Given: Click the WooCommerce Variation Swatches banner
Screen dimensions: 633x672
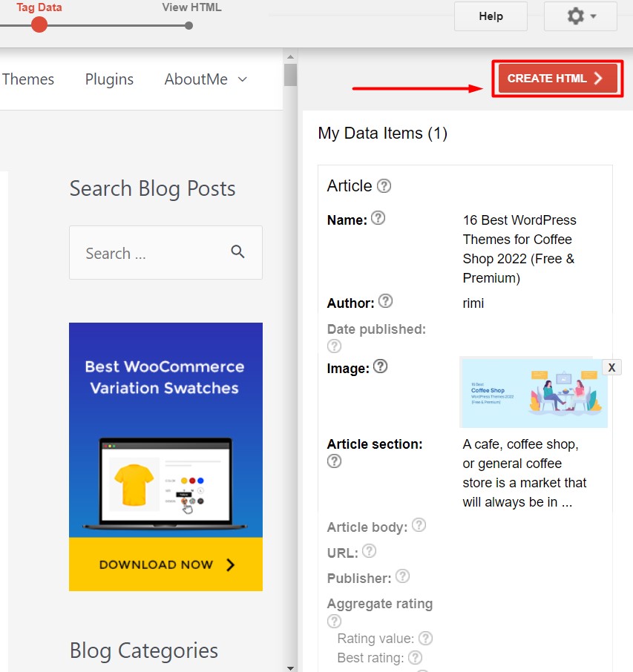Looking at the screenshot, I should coord(165,456).
